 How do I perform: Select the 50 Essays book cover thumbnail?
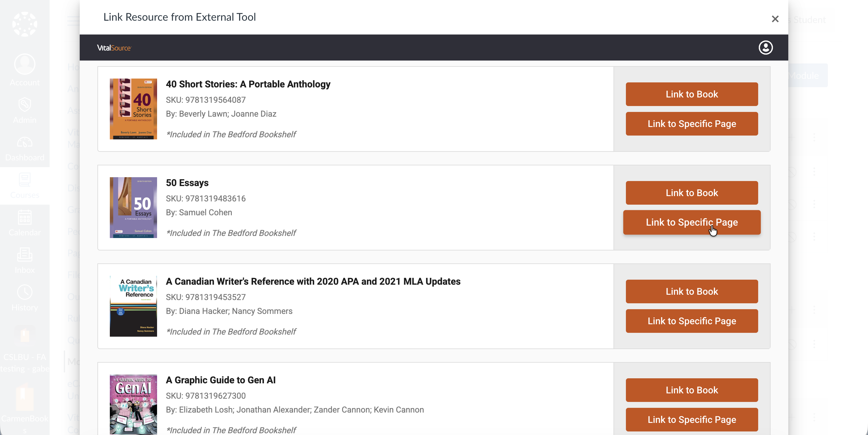[133, 208]
